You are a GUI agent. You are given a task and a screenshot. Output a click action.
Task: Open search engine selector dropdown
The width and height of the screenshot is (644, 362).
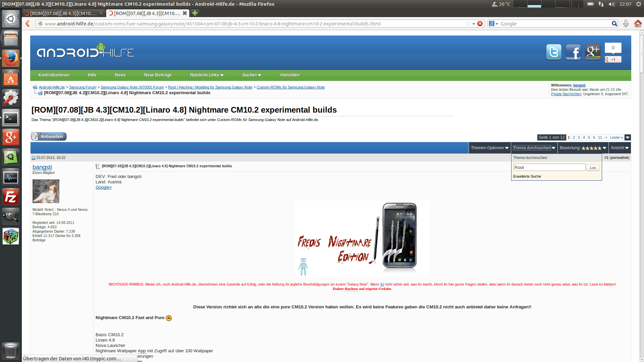[x=493, y=23]
